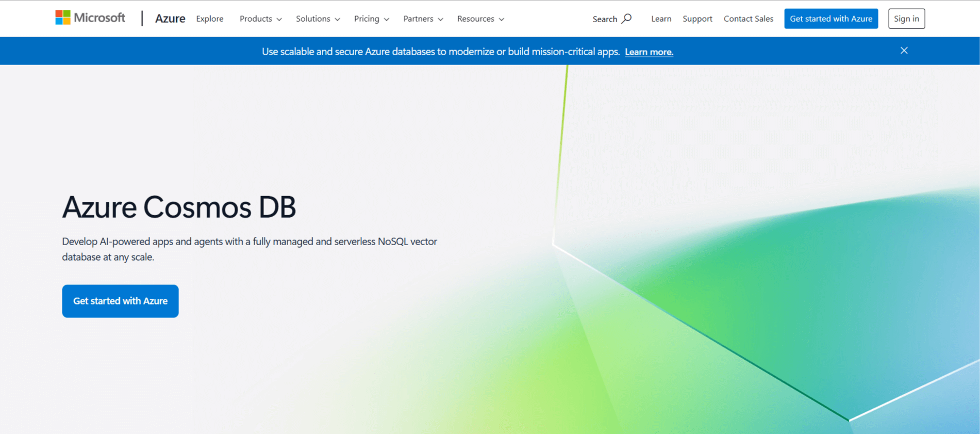Open the Support link
Image resolution: width=980 pixels, height=434 pixels.
697,19
